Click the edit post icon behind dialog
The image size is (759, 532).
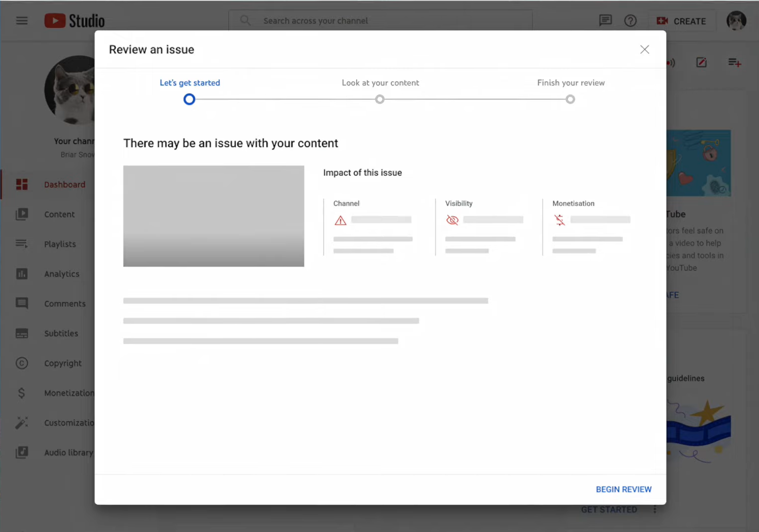click(x=701, y=62)
